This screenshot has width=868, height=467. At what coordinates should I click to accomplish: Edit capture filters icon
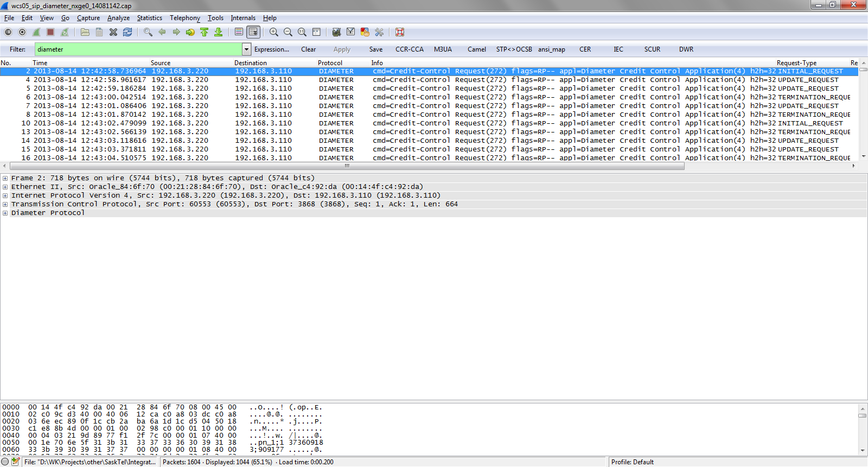point(337,32)
